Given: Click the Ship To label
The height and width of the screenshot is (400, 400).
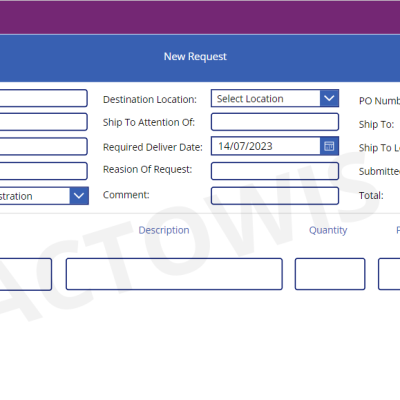Looking at the screenshot, I should (x=376, y=124).
